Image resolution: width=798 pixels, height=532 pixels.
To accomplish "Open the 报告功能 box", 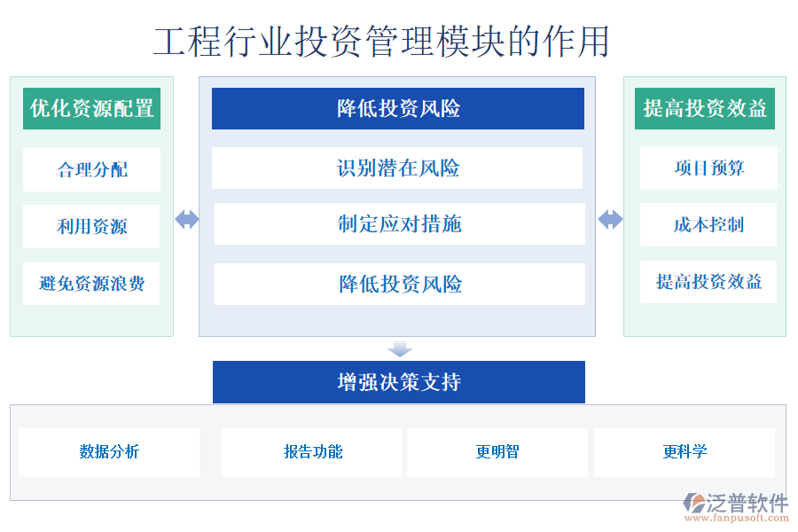I will (312, 452).
